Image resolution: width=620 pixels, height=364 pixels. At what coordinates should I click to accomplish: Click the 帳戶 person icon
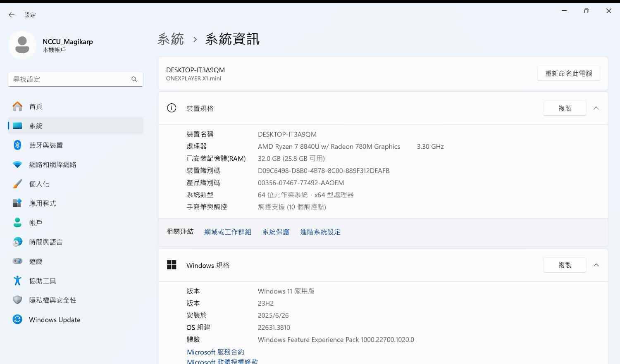click(x=17, y=223)
